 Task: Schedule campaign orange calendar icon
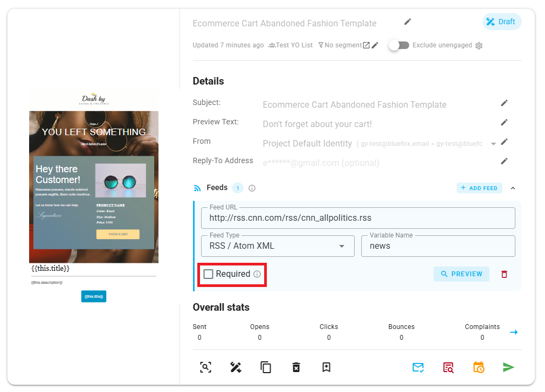479,367
